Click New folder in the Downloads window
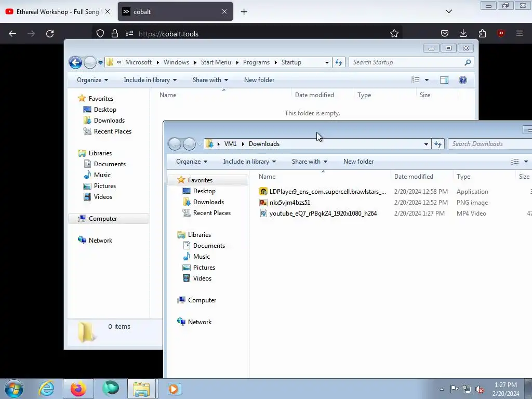The image size is (532, 399). tap(358, 162)
